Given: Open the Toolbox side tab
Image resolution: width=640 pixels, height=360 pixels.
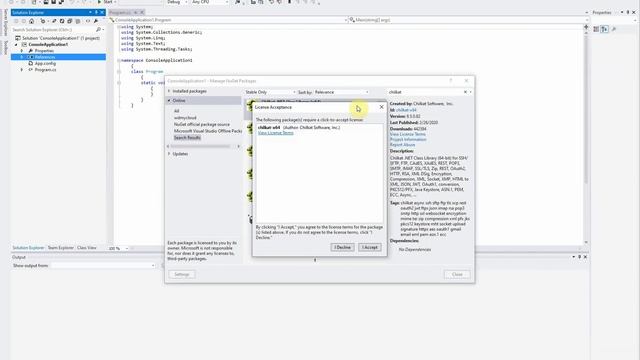Looking at the screenshot, I should pos(5,47).
